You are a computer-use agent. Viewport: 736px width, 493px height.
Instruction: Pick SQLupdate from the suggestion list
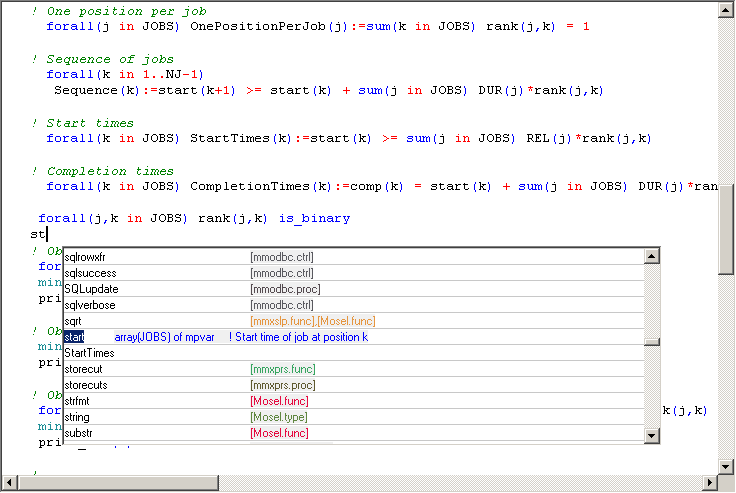pos(90,289)
